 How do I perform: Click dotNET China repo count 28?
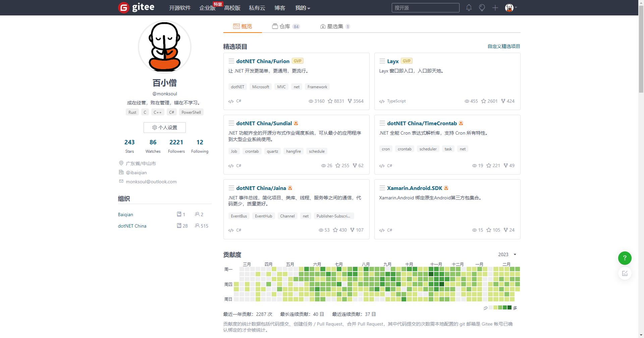[182, 226]
